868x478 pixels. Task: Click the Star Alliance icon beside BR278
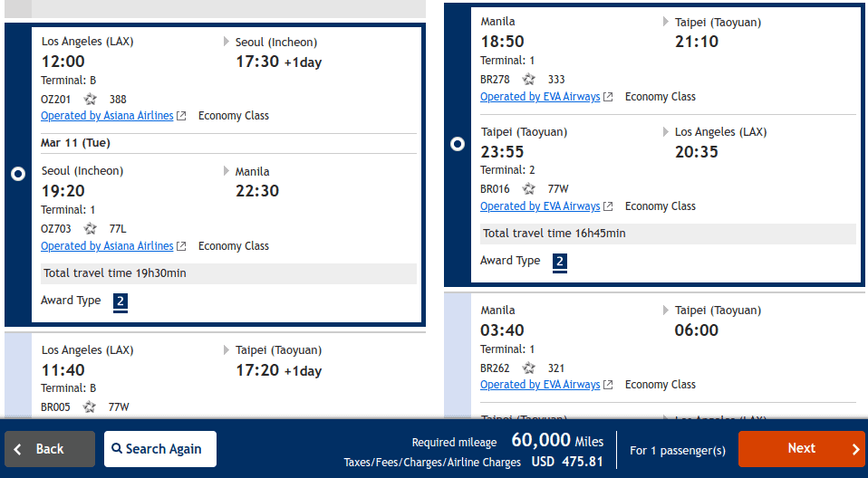pyautogui.click(x=529, y=80)
